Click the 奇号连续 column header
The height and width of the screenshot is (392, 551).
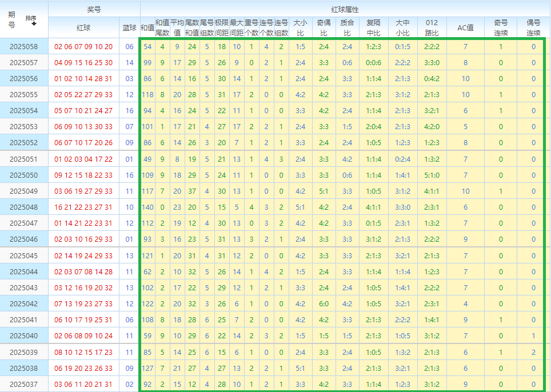tap(501, 27)
